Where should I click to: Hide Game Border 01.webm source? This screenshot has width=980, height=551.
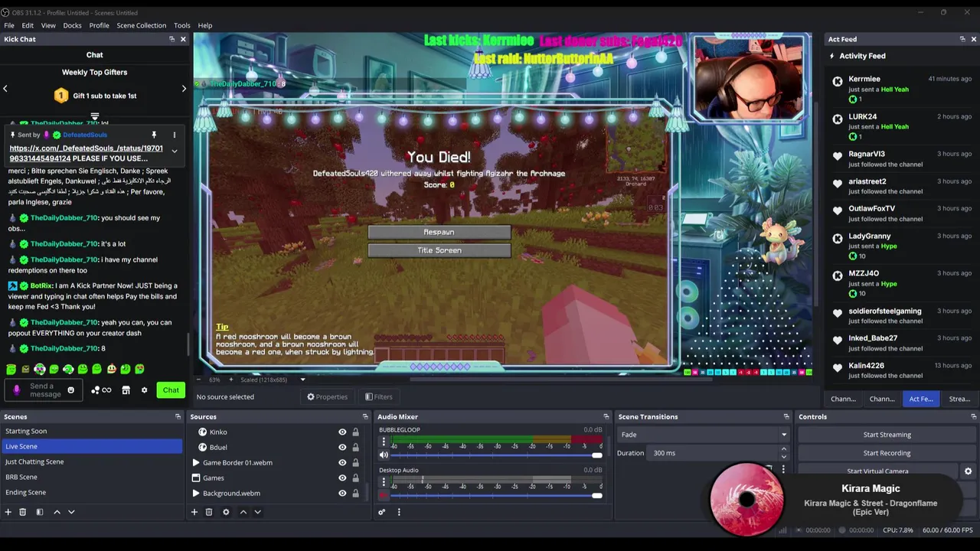(342, 462)
